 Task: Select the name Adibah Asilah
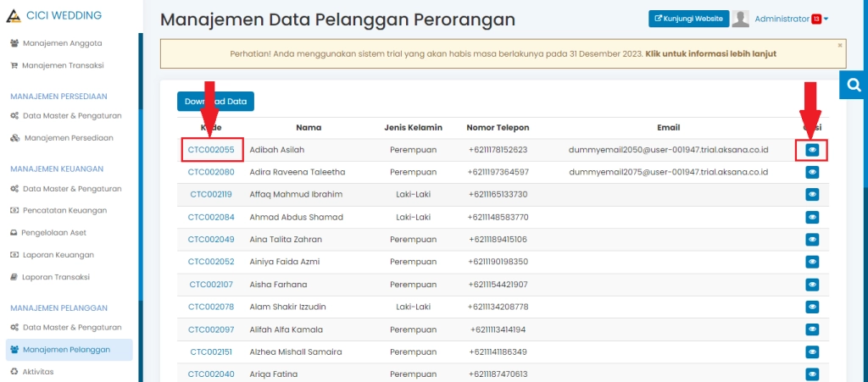[277, 150]
